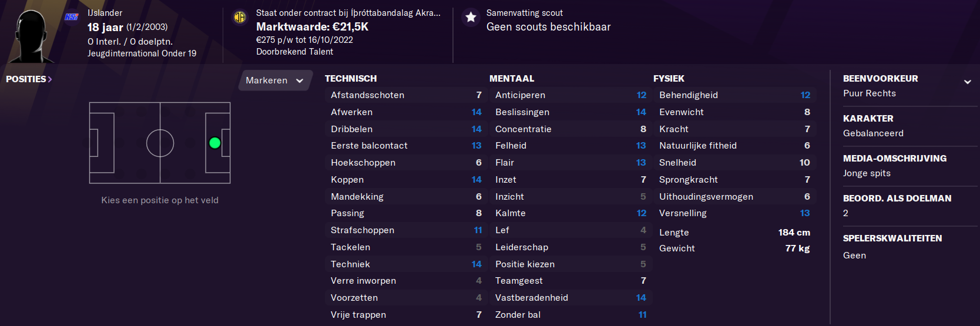The image size is (980, 326).
Task: Click the club badge icon
Action: [x=240, y=17]
